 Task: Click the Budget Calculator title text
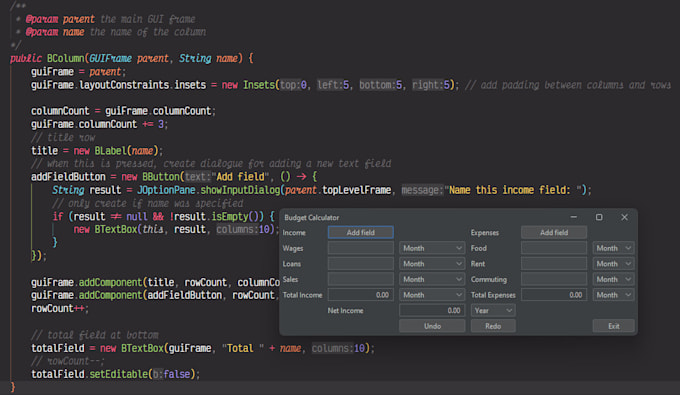coord(311,217)
